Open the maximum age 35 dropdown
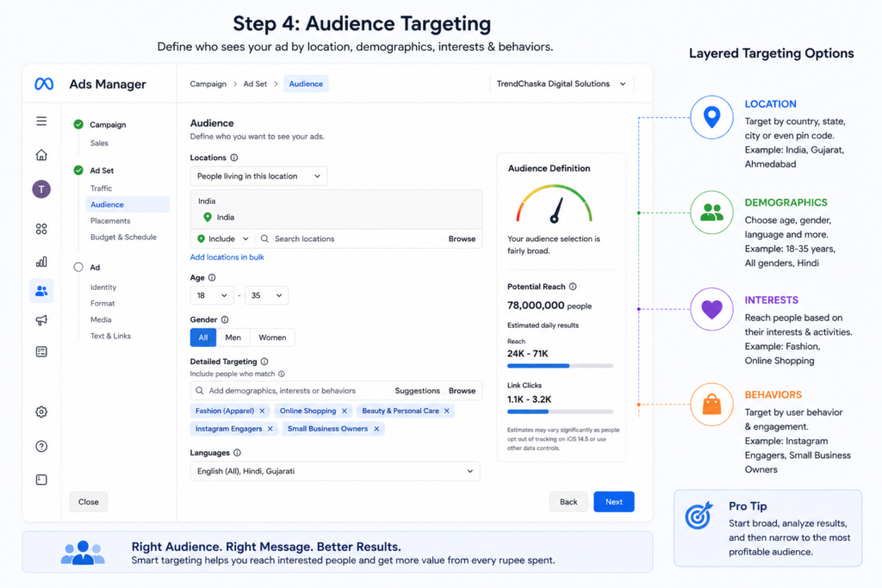The image size is (882, 588). click(x=267, y=295)
